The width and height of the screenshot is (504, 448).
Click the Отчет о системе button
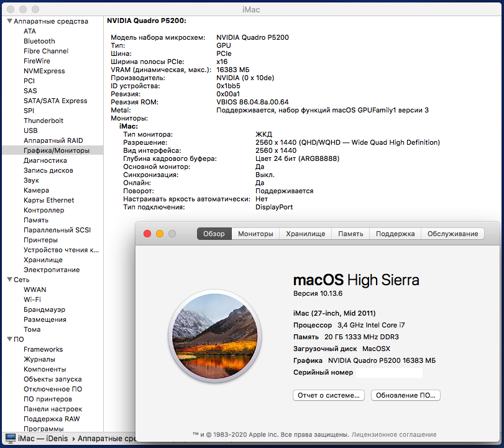pos(329,395)
